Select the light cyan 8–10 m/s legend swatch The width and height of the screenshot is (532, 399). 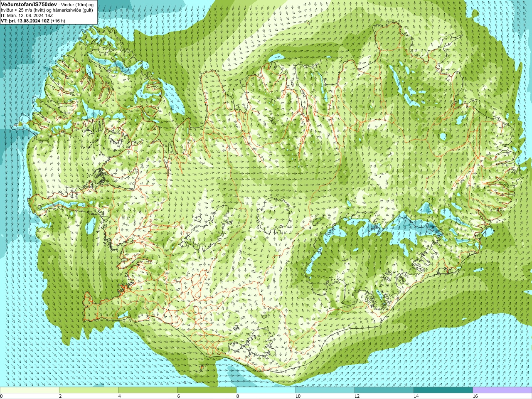point(266,390)
